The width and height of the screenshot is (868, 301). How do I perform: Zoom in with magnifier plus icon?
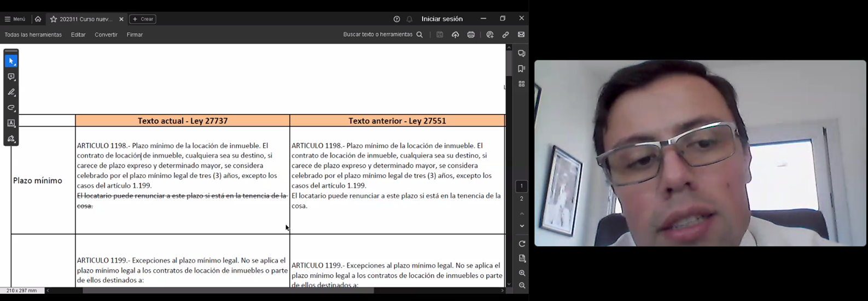pos(522,273)
